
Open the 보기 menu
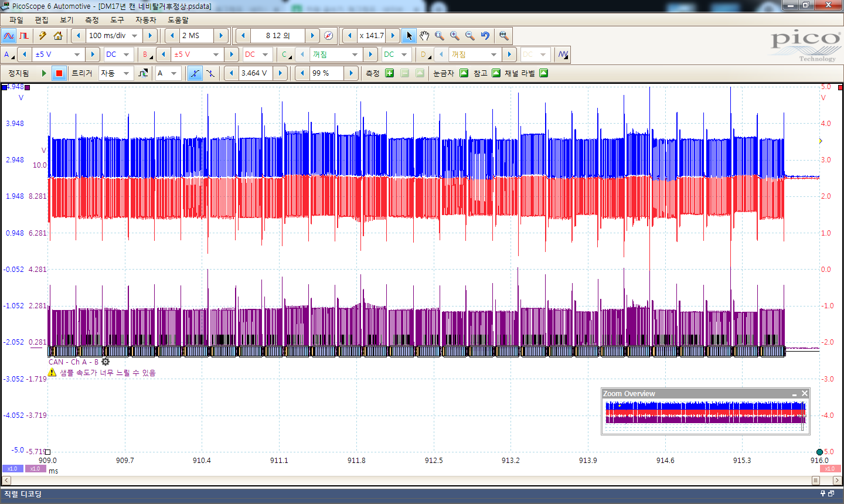[x=67, y=20]
